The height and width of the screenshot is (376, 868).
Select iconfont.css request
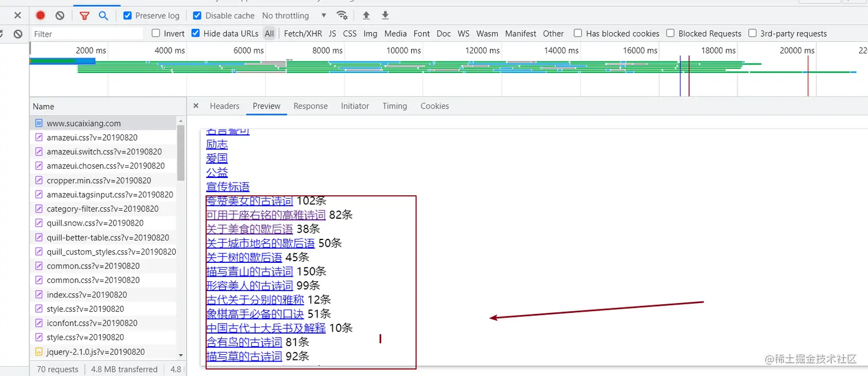tap(103, 323)
